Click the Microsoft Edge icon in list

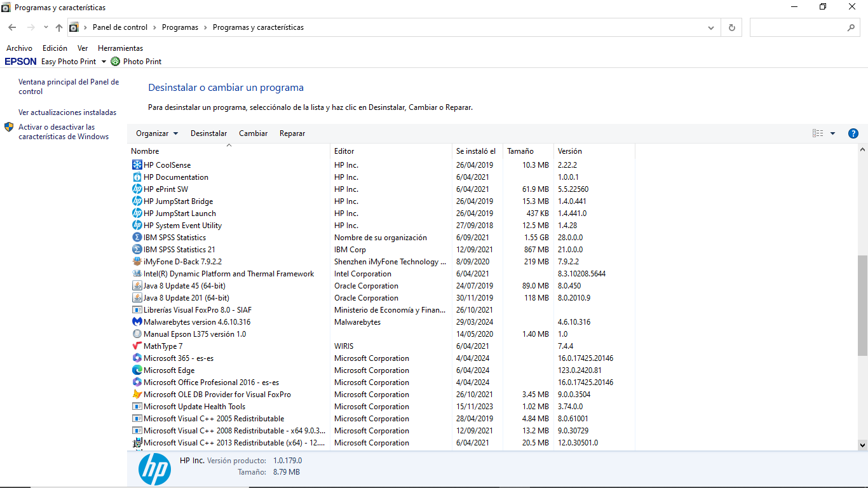tap(137, 370)
